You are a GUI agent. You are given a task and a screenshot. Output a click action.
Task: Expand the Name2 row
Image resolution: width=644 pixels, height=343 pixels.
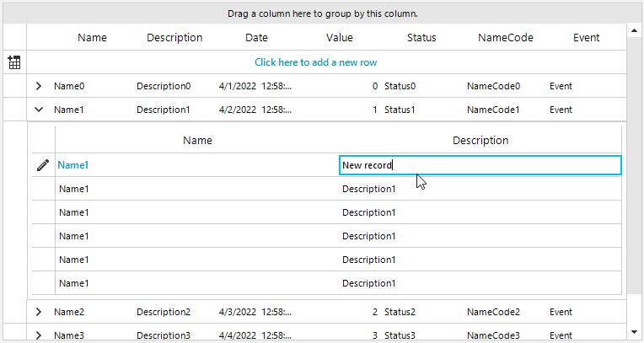coord(39,312)
